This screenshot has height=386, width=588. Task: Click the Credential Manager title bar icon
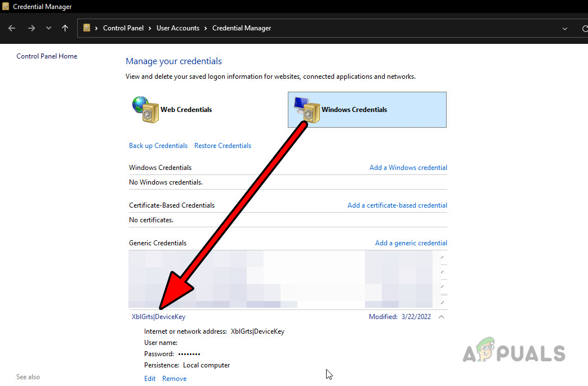click(5, 6)
